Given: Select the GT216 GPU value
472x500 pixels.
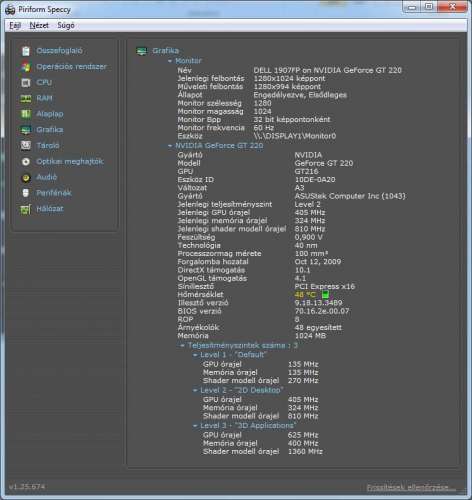Looking at the screenshot, I should pyautogui.click(x=306, y=171).
